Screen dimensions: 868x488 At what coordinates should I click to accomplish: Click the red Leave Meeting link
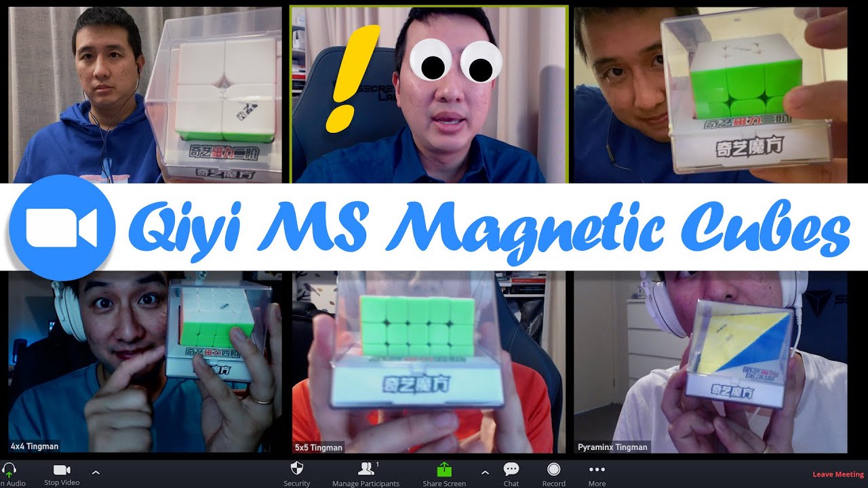tap(838, 474)
